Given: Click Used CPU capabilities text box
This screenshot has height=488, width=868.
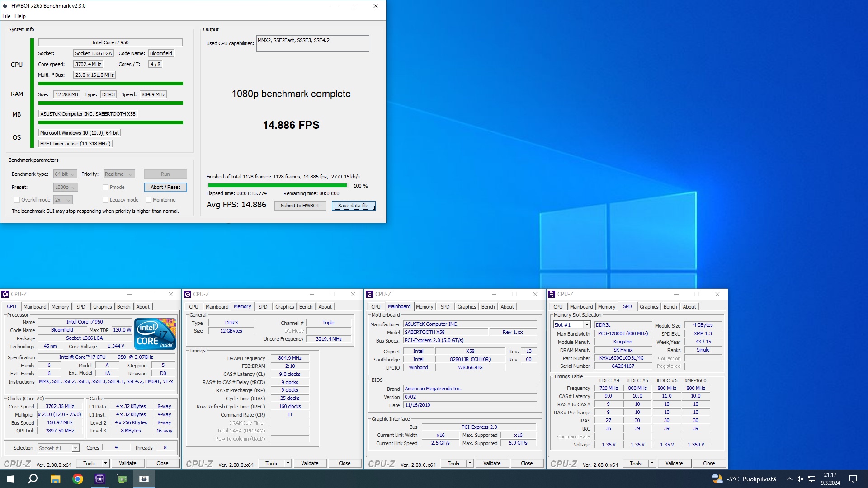Looking at the screenshot, I should click(313, 43).
